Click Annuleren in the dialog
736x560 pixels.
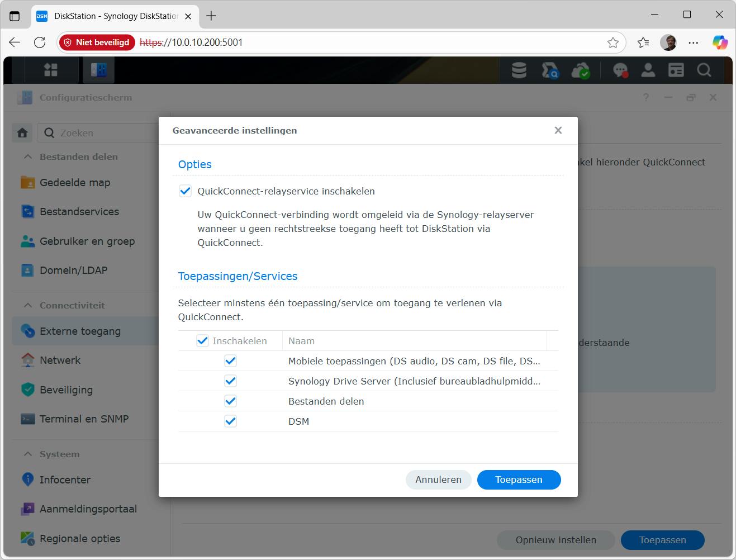click(439, 480)
